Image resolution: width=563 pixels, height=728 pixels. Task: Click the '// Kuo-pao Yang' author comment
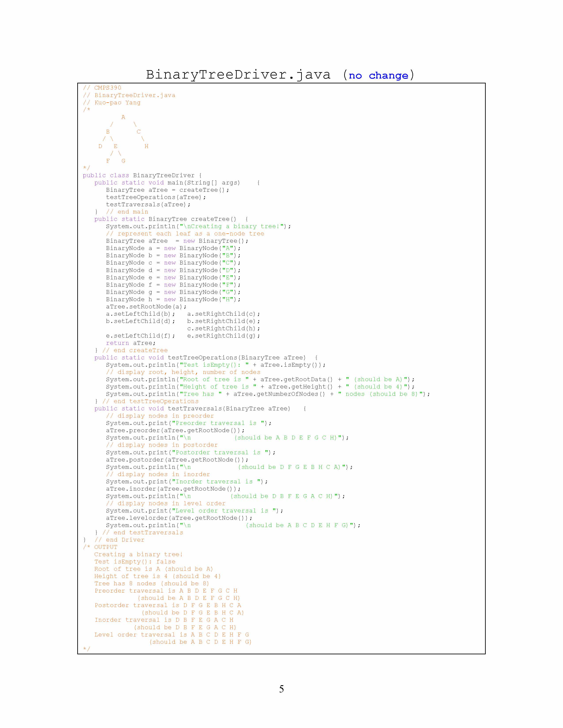(x=112, y=102)
